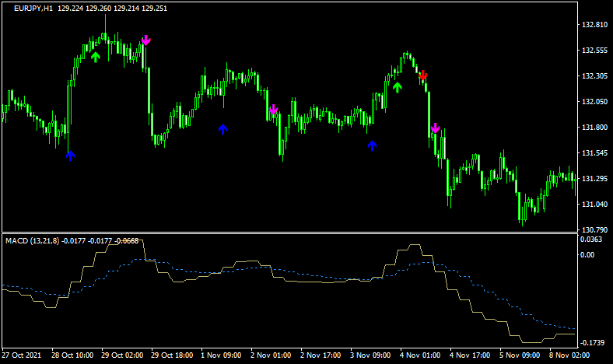
Task: Click the 28 Oct 10:00 time label
Action: pos(72,355)
